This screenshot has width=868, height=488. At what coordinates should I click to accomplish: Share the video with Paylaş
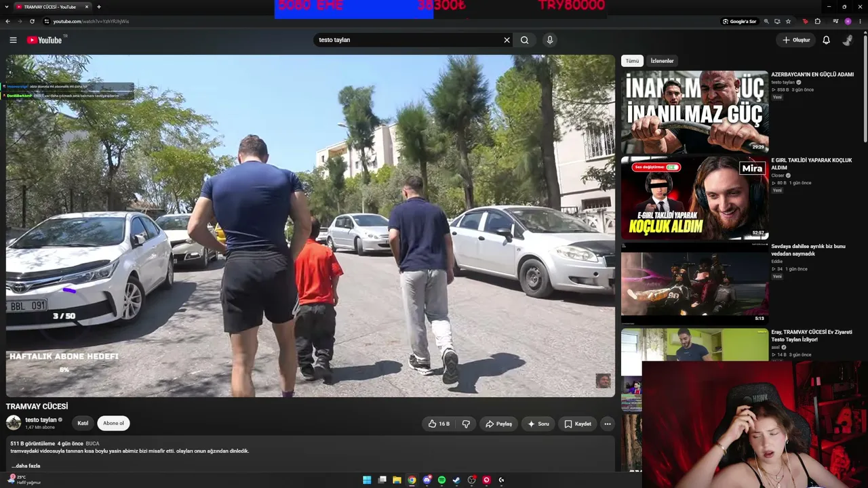coord(498,424)
